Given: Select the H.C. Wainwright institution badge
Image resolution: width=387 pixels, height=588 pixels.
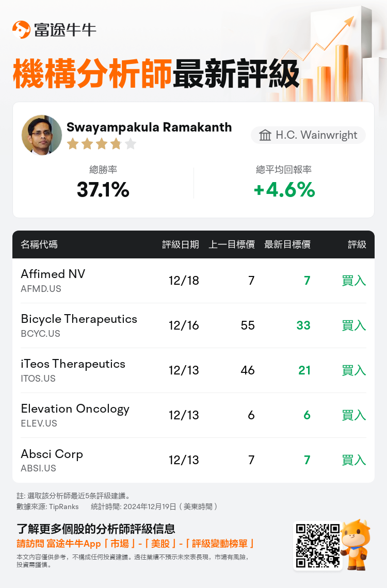Looking at the screenshot, I should pos(308,135).
